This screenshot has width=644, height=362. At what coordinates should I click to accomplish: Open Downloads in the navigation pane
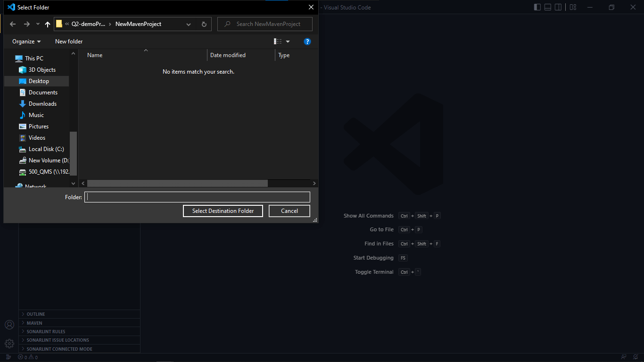42,104
